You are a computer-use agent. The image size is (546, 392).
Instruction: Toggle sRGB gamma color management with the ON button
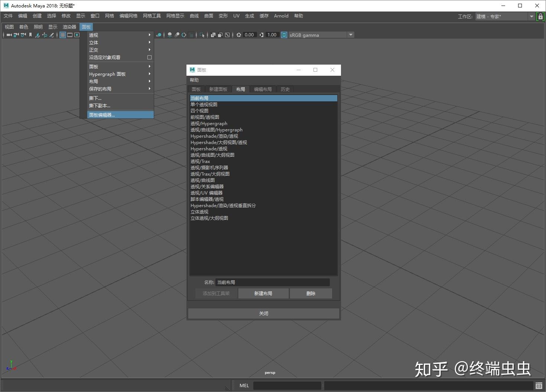pos(284,35)
